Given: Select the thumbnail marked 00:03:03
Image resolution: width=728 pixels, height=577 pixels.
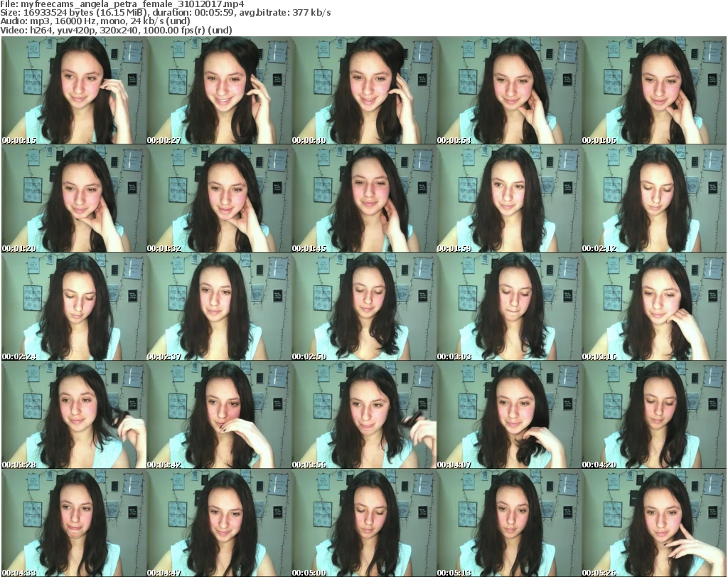Looking at the screenshot, I should [x=509, y=307].
